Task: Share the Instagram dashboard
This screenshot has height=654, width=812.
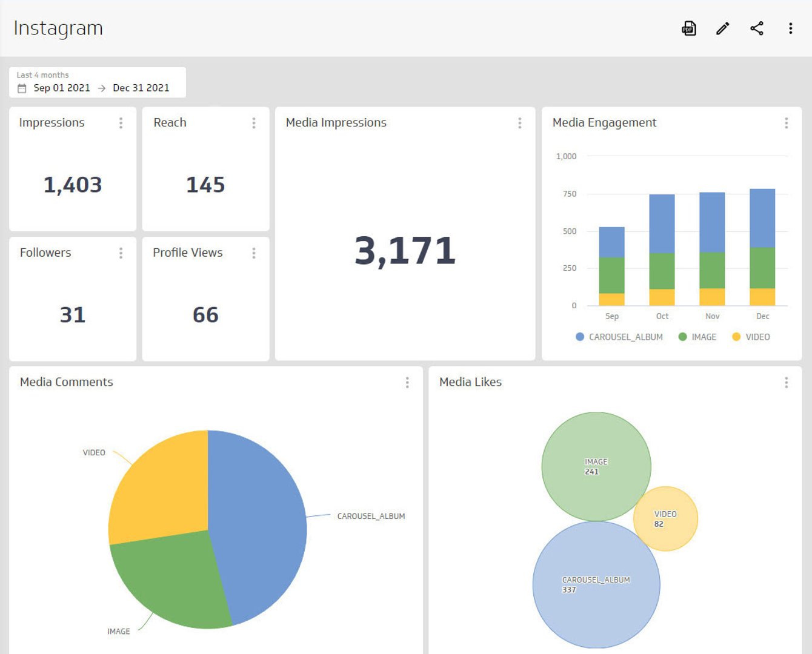Action: click(x=757, y=28)
